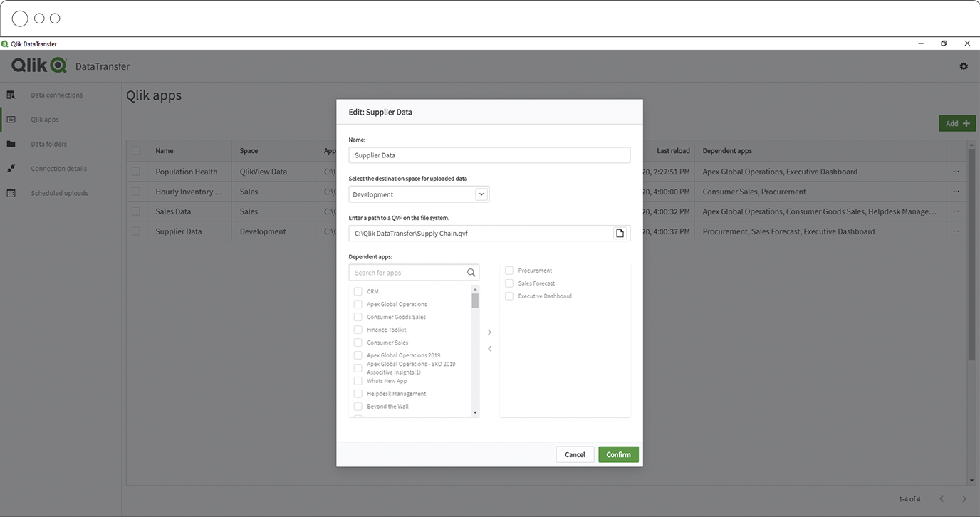980x517 pixels.
Task: Click the file browser icon beside QVF path
Action: tap(620, 233)
